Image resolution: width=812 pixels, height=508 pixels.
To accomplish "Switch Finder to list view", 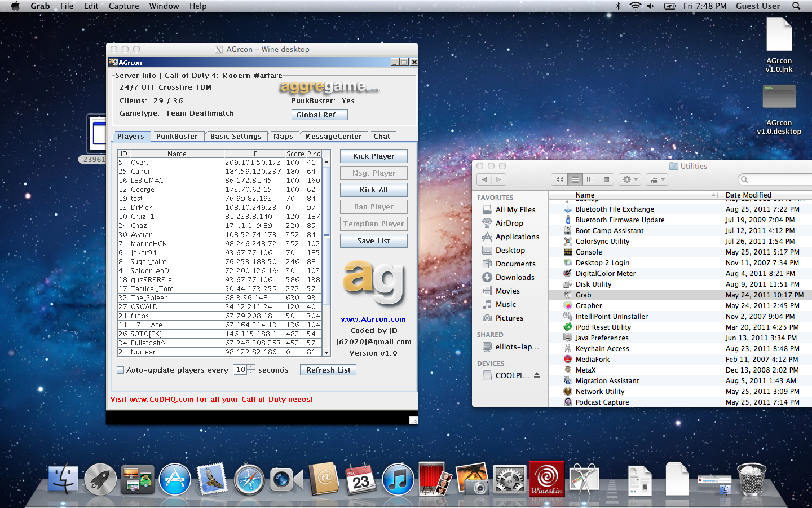I will (x=575, y=179).
